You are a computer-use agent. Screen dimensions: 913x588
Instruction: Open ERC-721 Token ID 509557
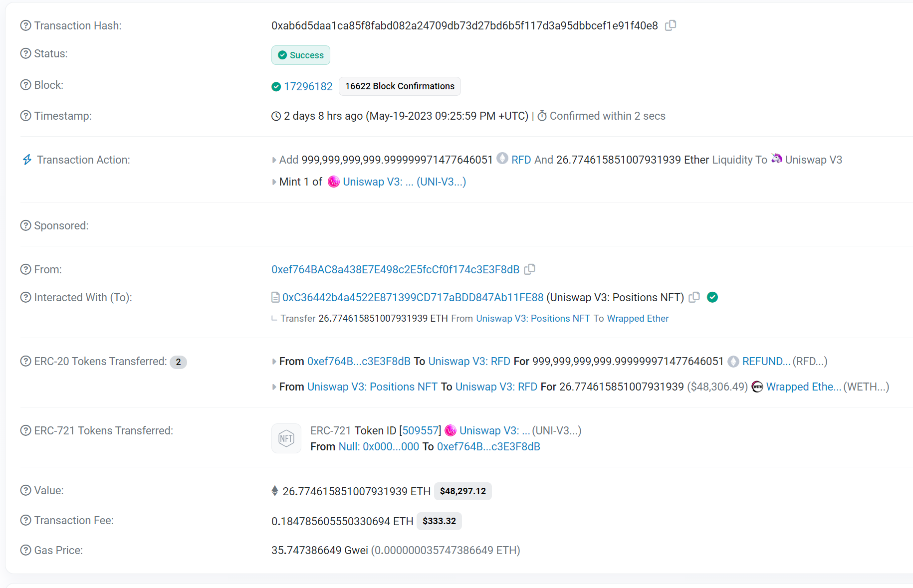[420, 430]
